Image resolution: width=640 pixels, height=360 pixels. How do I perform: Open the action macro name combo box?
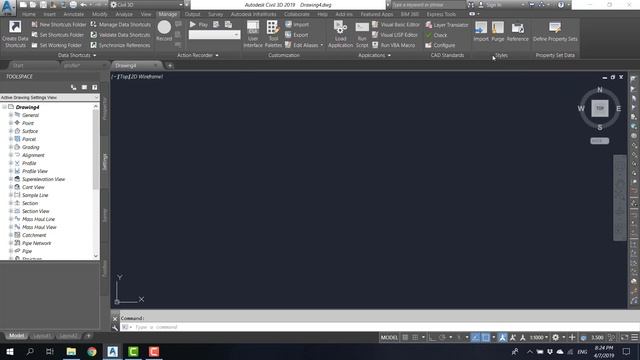point(214,35)
